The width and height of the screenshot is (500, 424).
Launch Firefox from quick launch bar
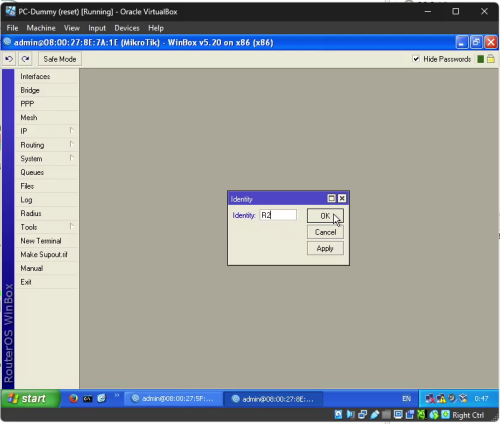pos(74,398)
